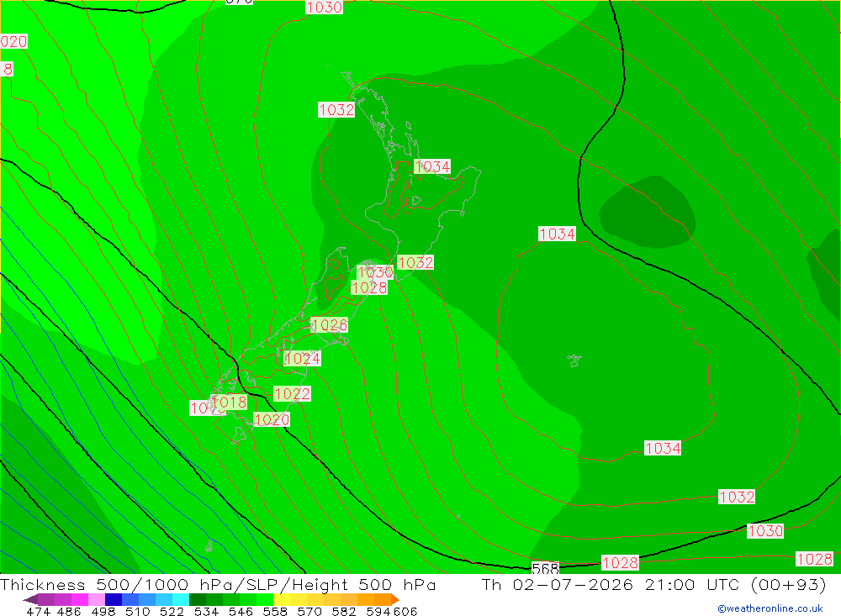Click legend value 510
Image resolution: width=841 pixels, height=616 pixels.
point(138,611)
